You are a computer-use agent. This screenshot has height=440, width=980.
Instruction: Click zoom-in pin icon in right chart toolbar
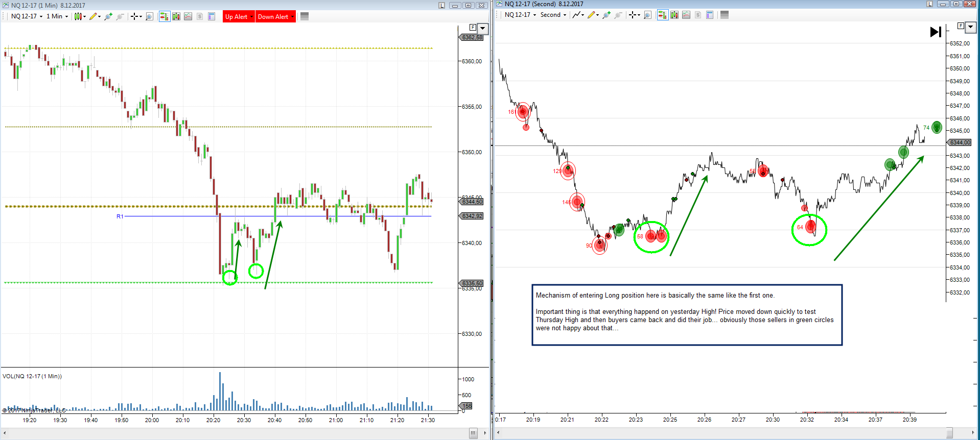tap(606, 15)
